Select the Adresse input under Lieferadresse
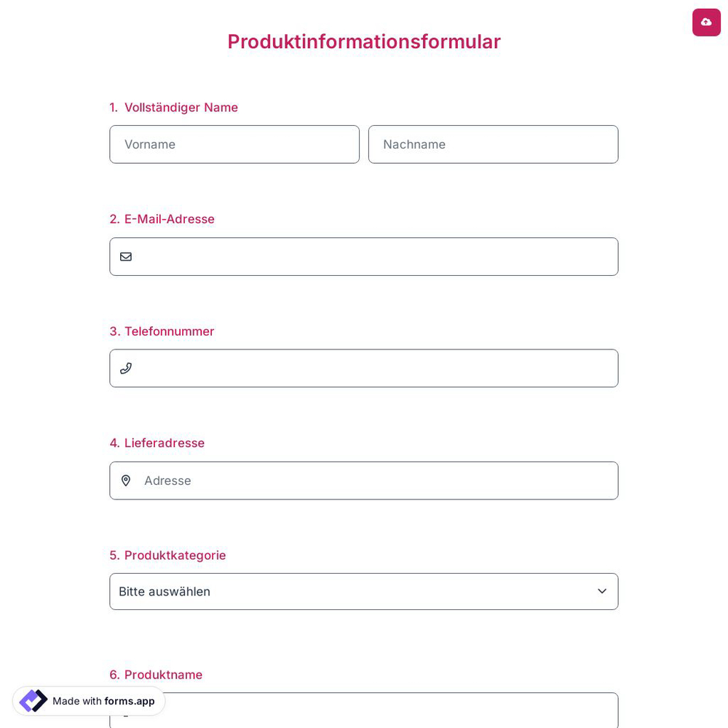The width and height of the screenshot is (728, 728). [364, 480]
